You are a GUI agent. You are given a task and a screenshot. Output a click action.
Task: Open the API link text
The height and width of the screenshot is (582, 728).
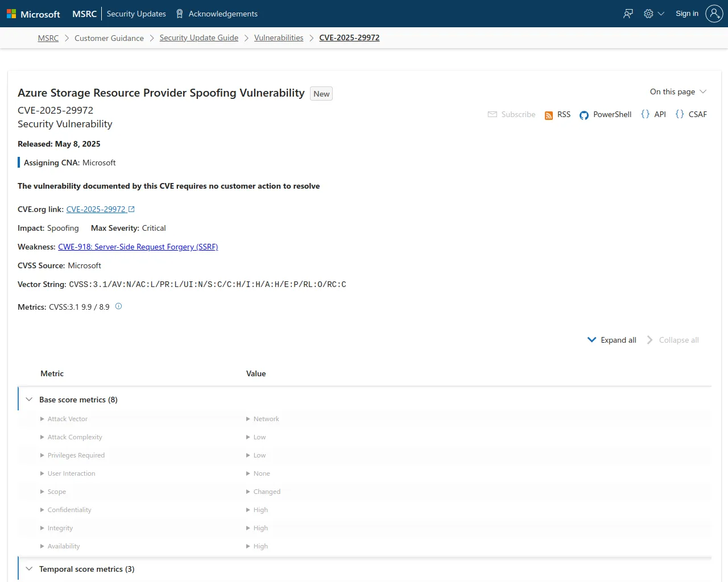pos(660,114)
